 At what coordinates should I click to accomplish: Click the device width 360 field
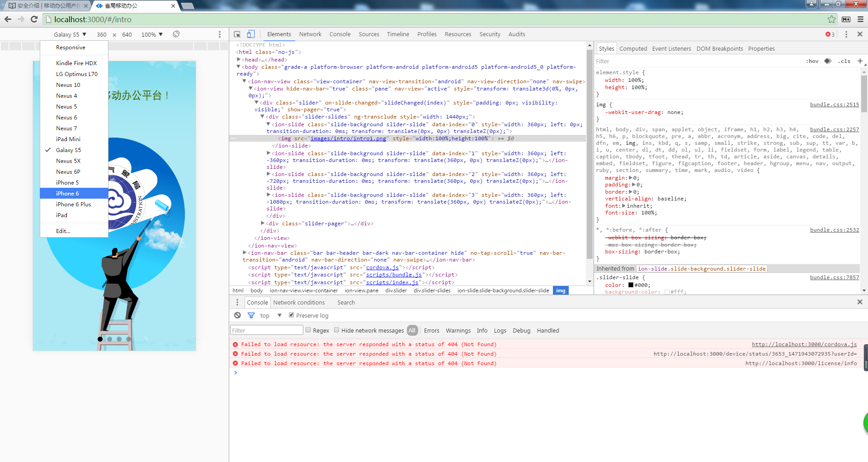[102, 34]
